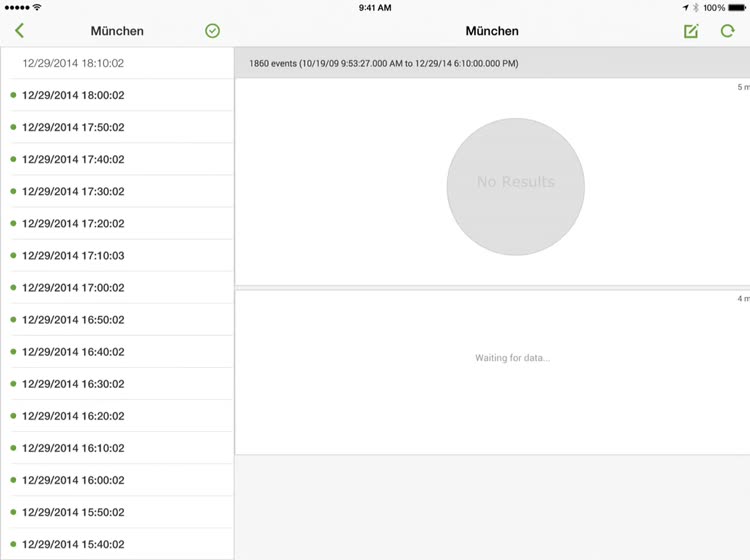Viewport: 750px width, 560px height.
Task: Tap the green dot beside 12/29/2014 17:40:02
Action: click(x=13, y=159)
